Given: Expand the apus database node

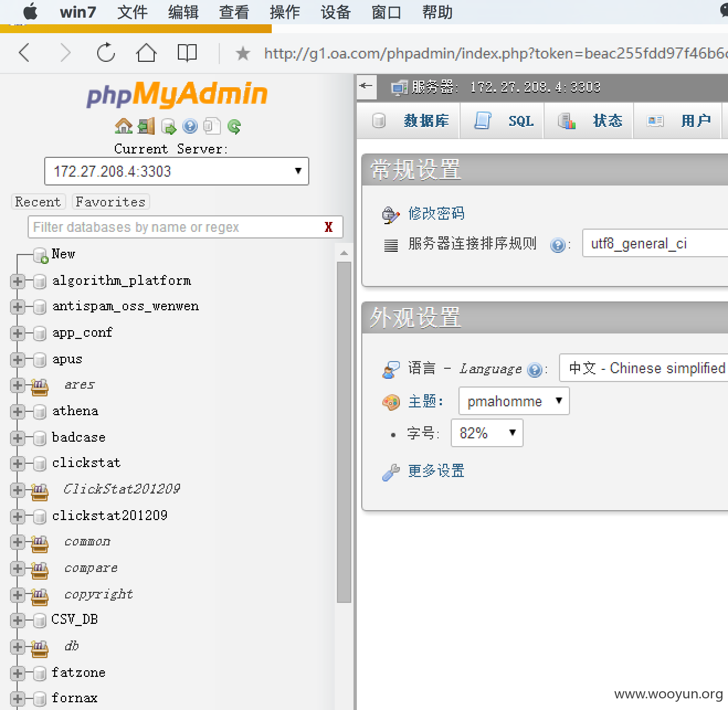Looking at the screenshot, I should click(18, 360).
